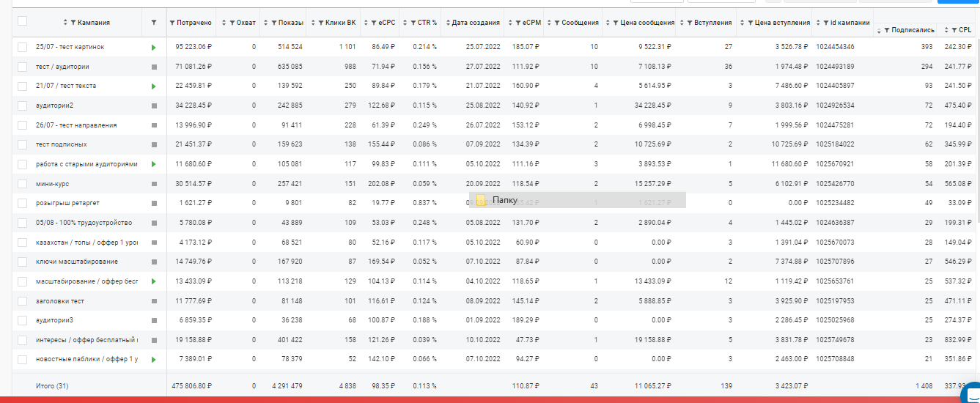Screen dimensions: 980x403
Task: Select the spent value 95 223.06 ₽
Action: pyautogui.click(x=194, y=47)
